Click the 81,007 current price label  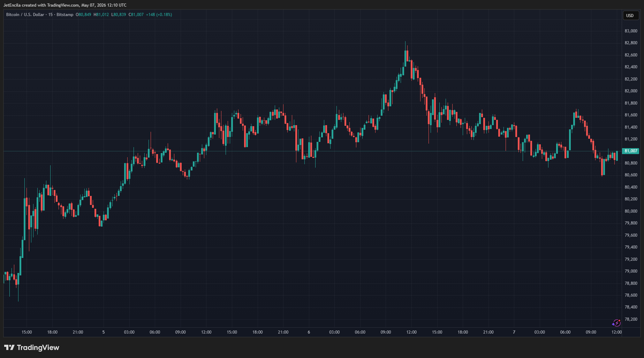(631, 151)
